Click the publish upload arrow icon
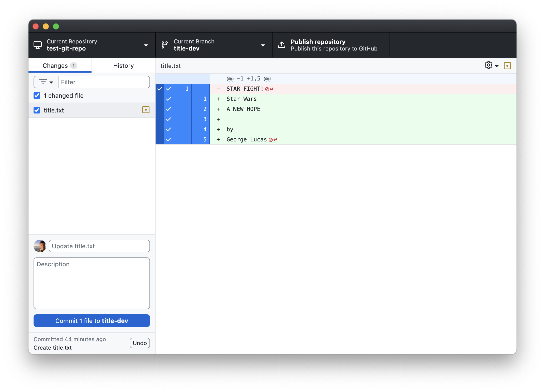545x392 pixels. pyautogui.click(x=282, y=45)
